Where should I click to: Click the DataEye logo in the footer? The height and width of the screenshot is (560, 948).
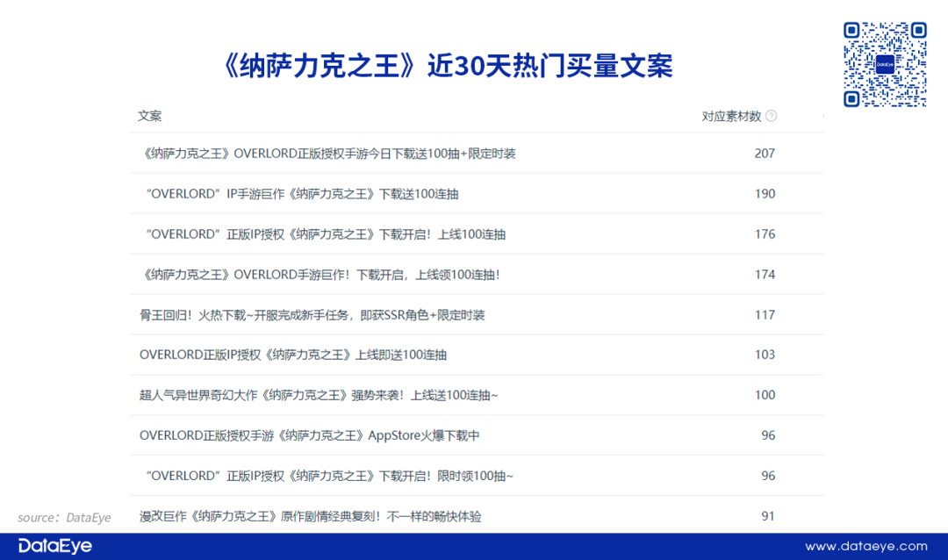[54, 546]
